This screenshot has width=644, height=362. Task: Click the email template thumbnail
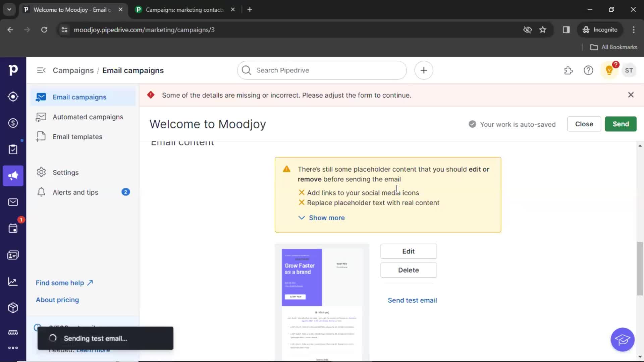(x=322, y=302)
